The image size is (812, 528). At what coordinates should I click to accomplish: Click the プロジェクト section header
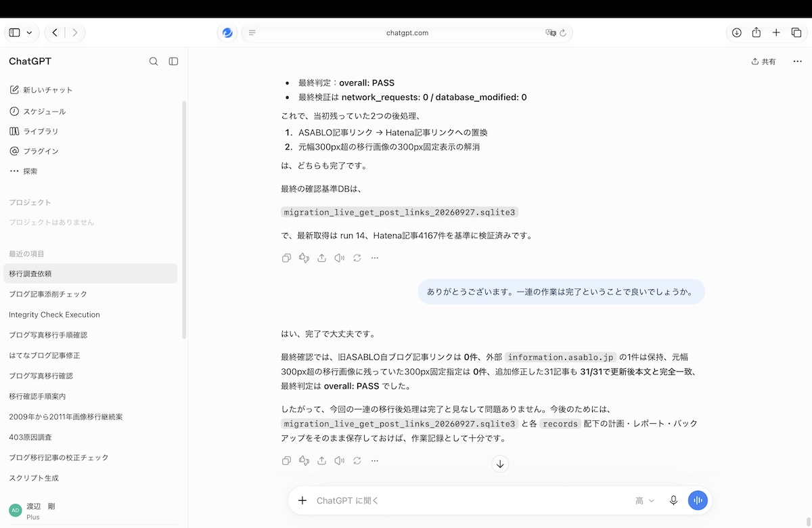pyautogui.click(x=30, y=202)
